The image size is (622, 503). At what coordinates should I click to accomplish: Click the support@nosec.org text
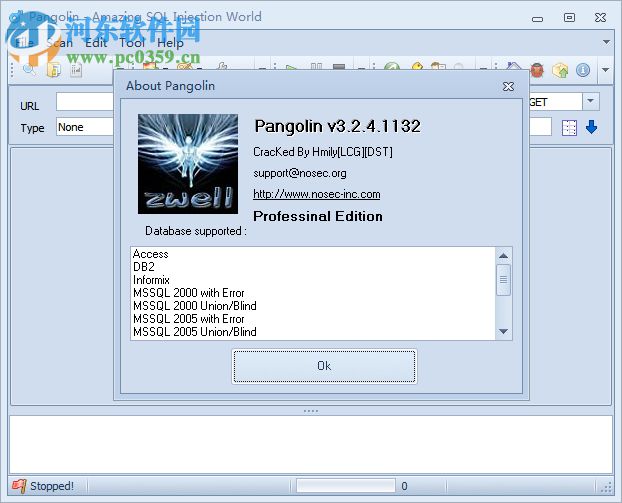click(x=300, y=173)
